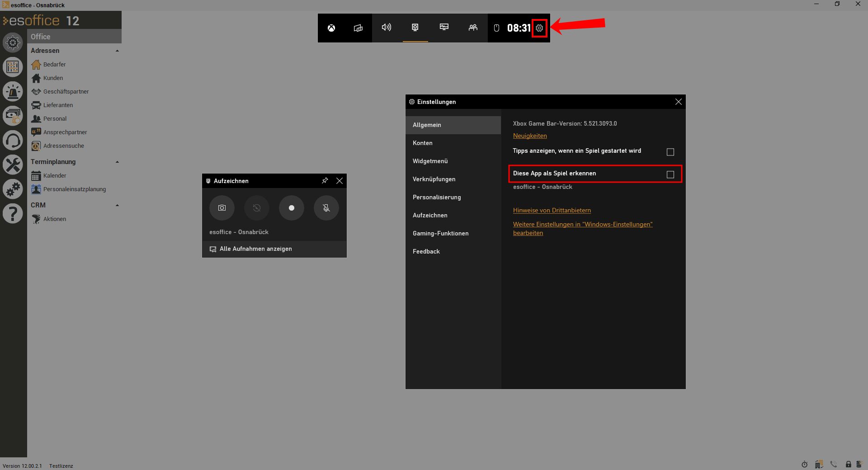Screen dimensions: 868x470
Task: Open Hinweise von Drittanbietern link
Action: (x=552, y=210)
